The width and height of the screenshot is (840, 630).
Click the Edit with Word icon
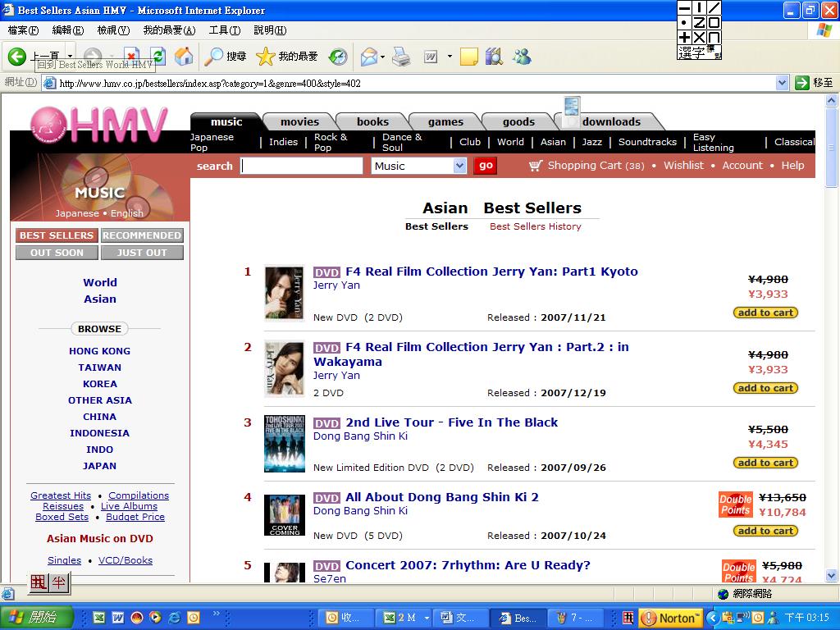[431, 57]
